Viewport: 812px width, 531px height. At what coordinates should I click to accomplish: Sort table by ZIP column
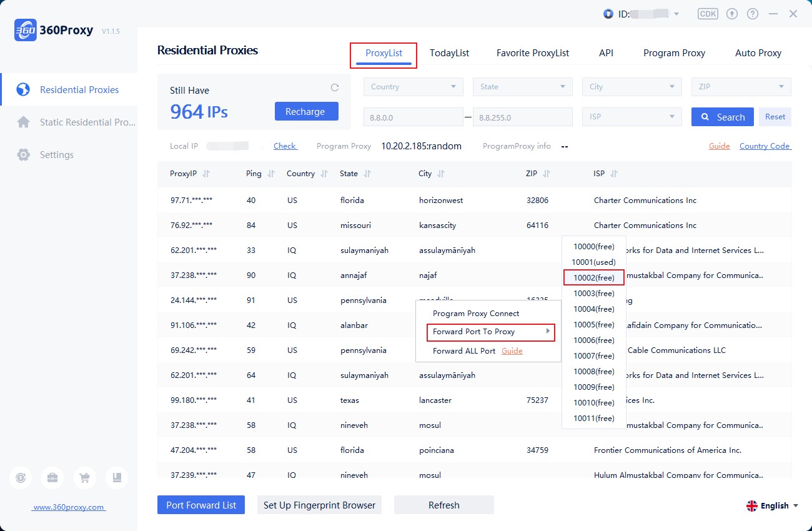click(547, 174)
